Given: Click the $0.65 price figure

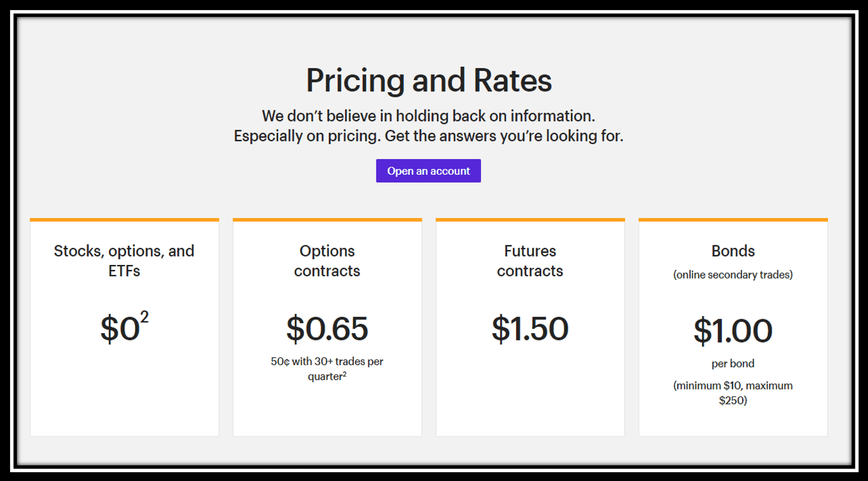Looking at the screenshot, I should (327, 329).
